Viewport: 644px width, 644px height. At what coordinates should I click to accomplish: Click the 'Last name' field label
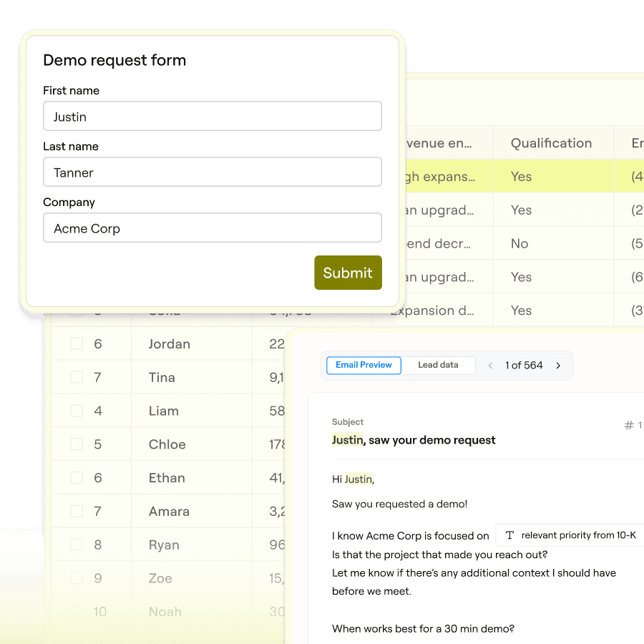point(71,146)
